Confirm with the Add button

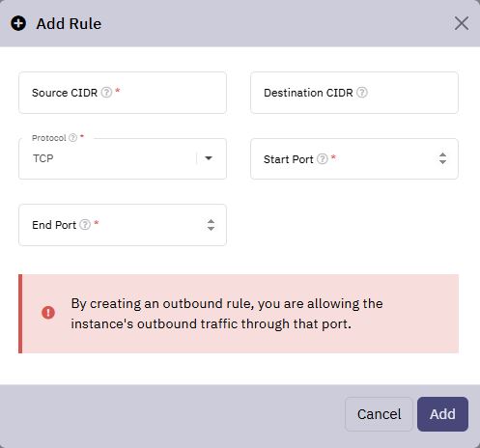(442, 414)
